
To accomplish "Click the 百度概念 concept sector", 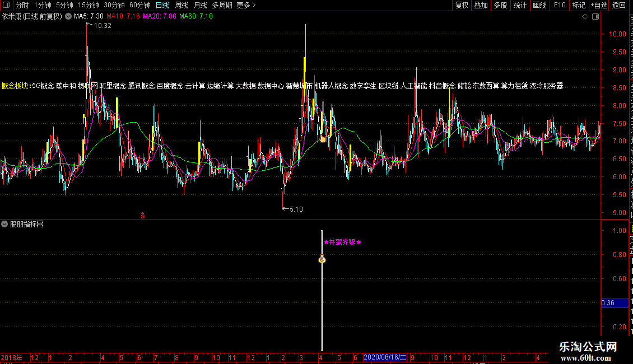I will pos(170,86).
